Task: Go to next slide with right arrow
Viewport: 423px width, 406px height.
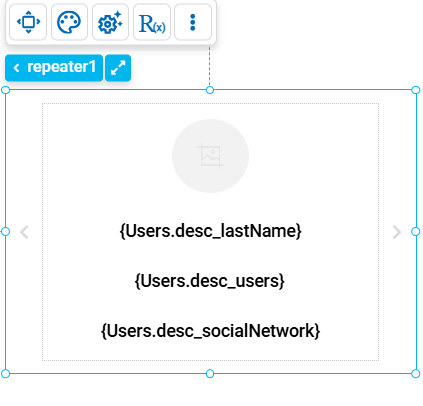Action: click(x=397, y=232)
